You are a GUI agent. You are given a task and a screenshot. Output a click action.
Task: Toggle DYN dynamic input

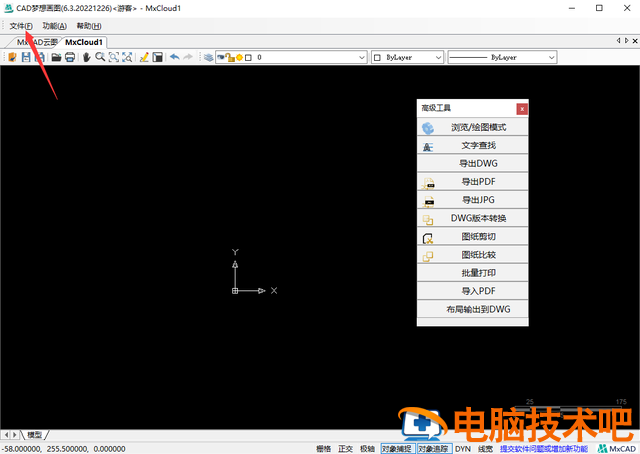coord(463,449)
